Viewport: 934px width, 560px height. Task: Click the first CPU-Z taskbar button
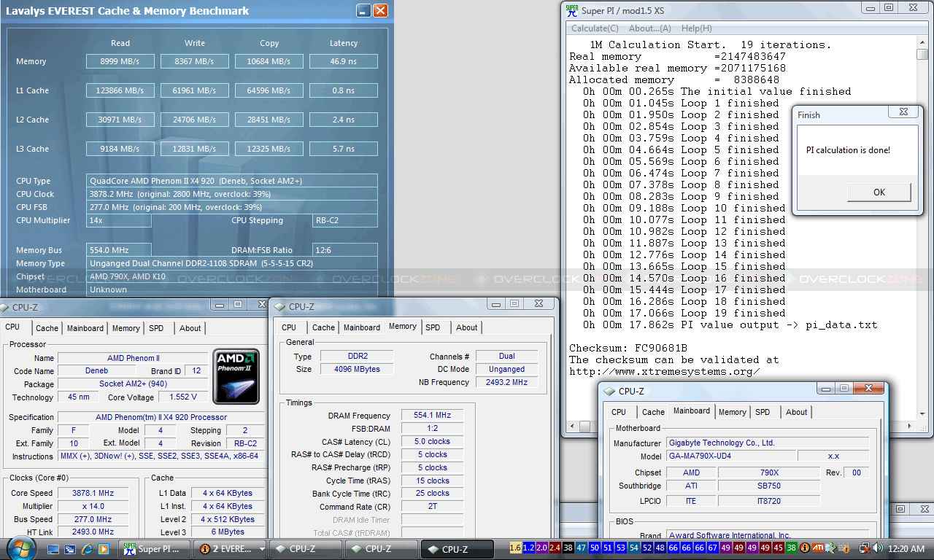click(x=306, y=549)
